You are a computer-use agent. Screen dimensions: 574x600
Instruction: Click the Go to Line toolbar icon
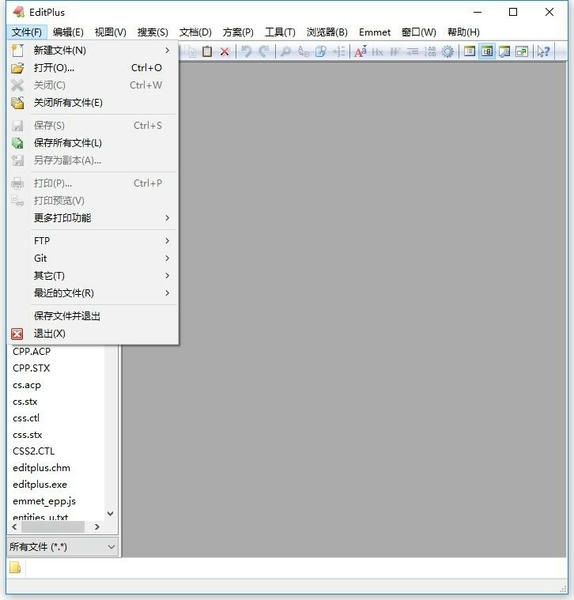(x=339, y=51)
